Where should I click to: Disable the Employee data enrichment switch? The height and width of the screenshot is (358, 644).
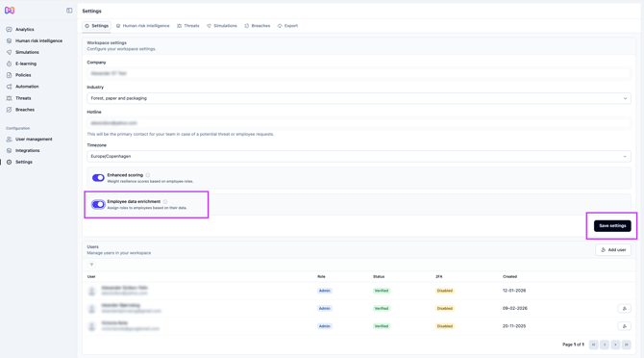tap(98, 204)
